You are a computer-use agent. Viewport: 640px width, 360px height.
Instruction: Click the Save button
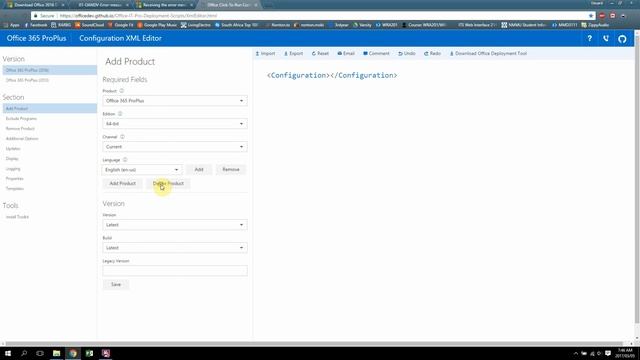click(x=116, y=284)
